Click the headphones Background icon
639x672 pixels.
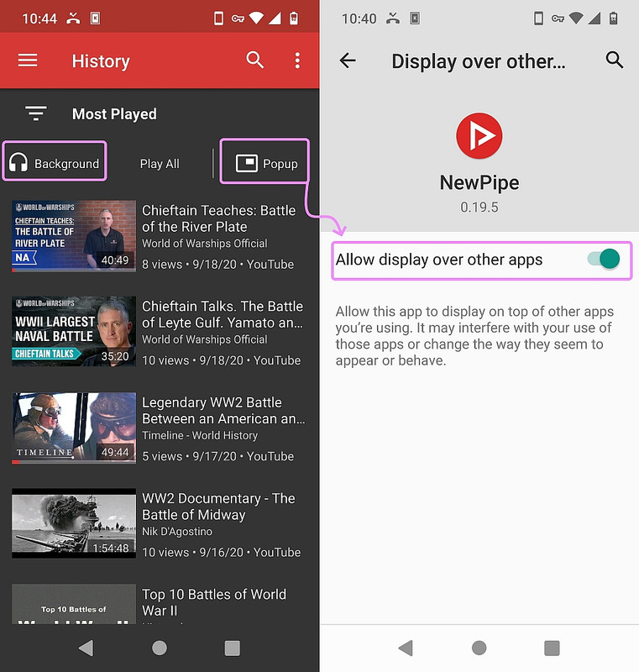[x=18, y=162]
